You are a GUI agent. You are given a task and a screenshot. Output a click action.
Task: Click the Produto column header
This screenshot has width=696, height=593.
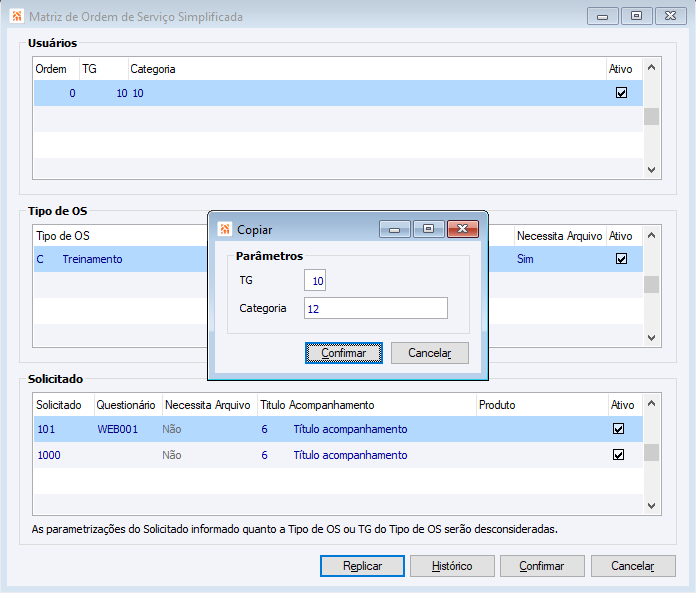tap(543, 405)
